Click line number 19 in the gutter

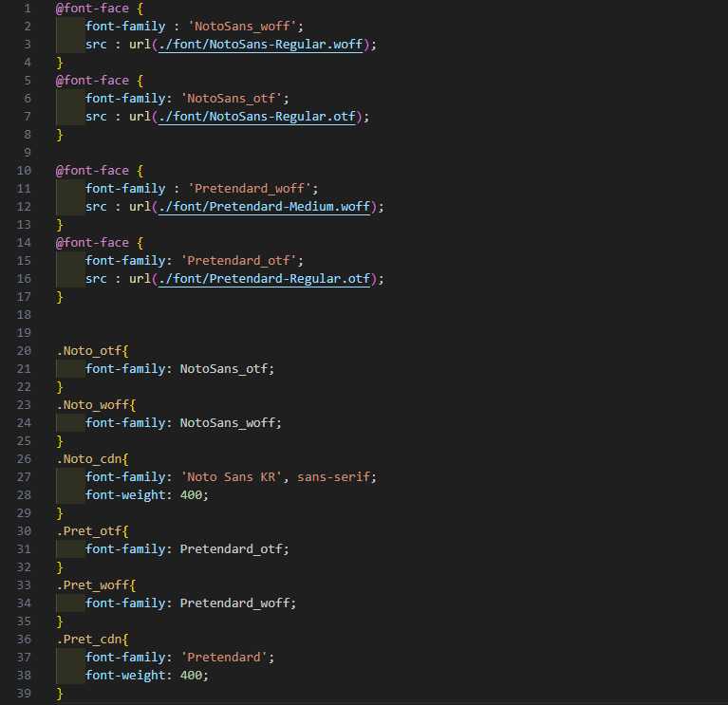(x=24, y=333)
